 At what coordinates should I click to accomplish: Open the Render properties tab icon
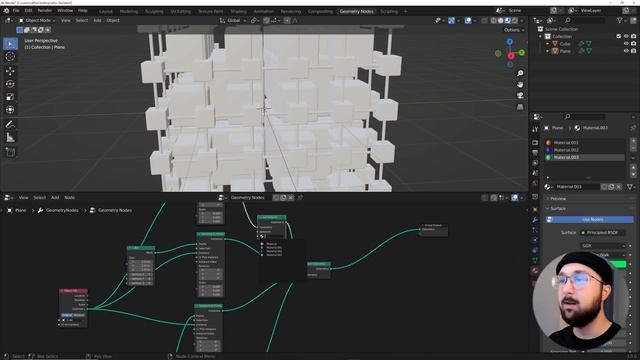pyautogui.click(x=535, y=142)
